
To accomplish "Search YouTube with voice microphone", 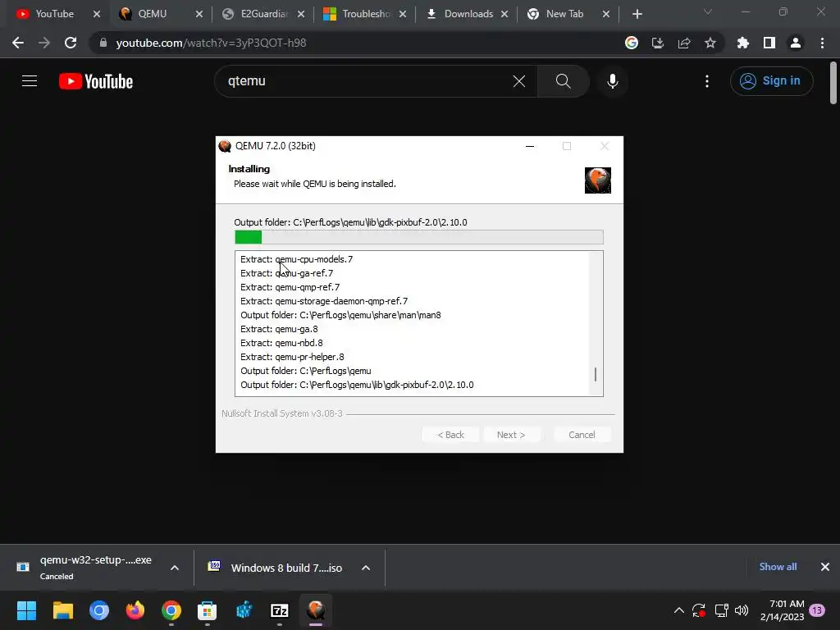I will click(x=613, y=81).
